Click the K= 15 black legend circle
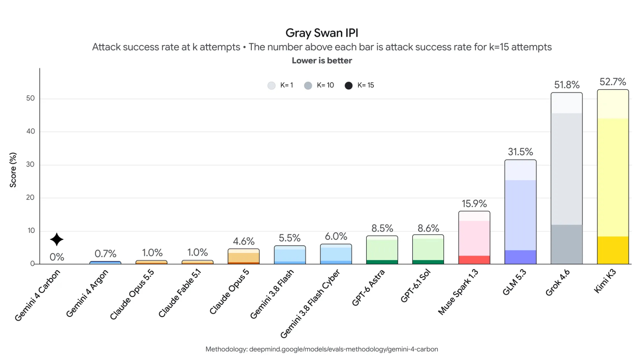 [348, 85]
